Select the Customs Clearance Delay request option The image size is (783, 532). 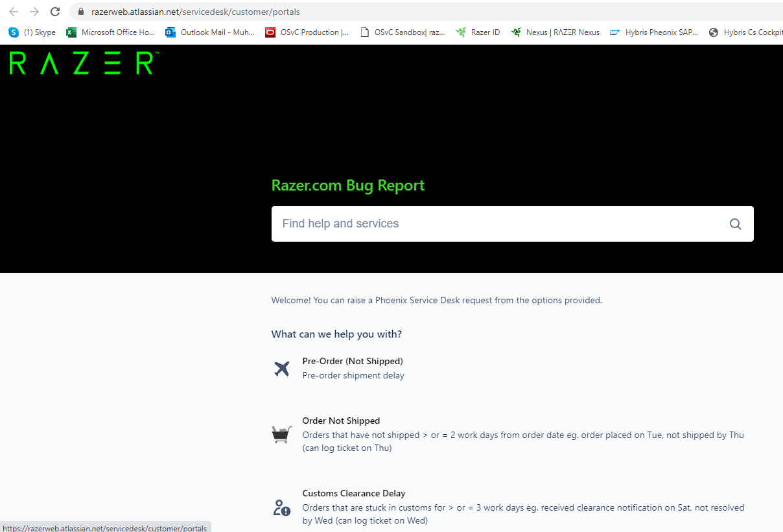353,493
